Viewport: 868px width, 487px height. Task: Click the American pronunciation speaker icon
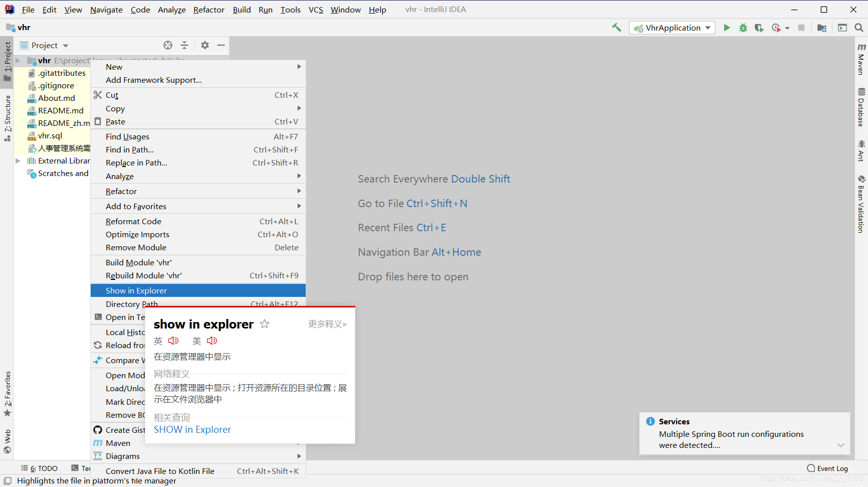[212, 341]
